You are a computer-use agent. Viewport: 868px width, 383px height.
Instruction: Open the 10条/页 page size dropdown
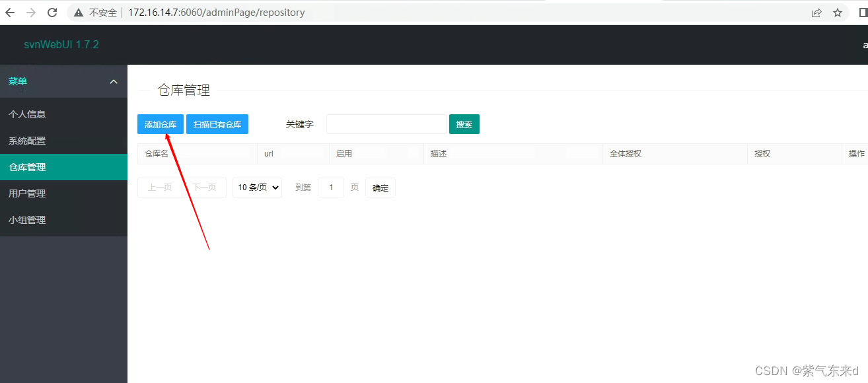[x=257, y=187]
